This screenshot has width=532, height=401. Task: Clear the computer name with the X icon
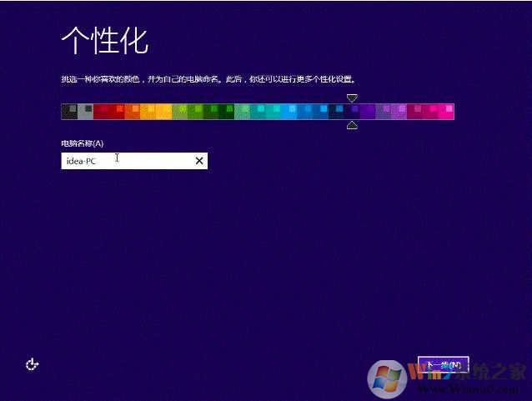click(x=199, y=161)
